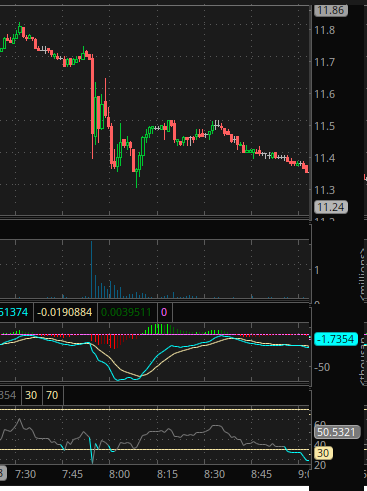Click the RSI oversold 30 parameter box
This screenshot has width=367, height=491.
pyautogui.click(x=31, y=395)
